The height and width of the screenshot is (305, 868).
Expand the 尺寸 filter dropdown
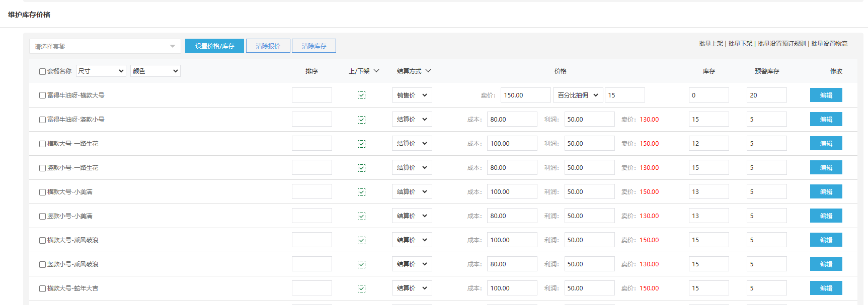[x=101, y=71]
